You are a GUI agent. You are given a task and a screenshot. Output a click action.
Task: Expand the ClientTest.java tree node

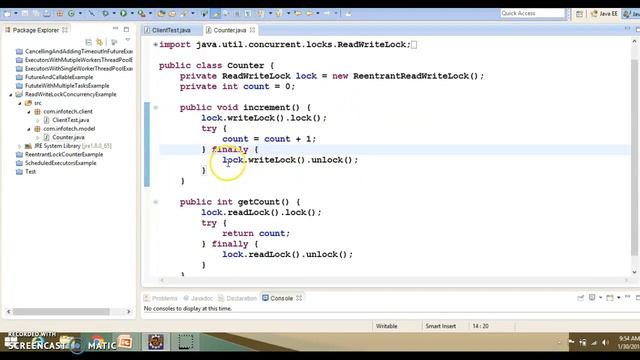coord(38,120)
